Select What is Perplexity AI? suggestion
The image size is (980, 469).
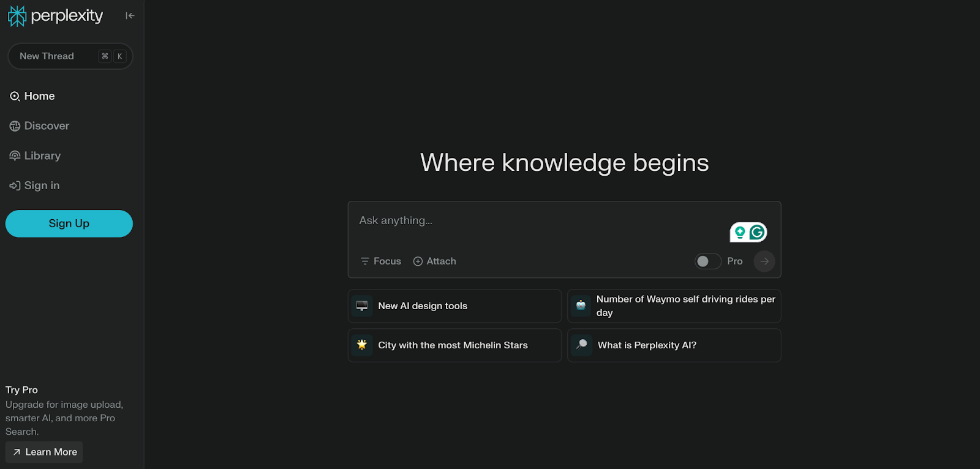tap(674, 345)
